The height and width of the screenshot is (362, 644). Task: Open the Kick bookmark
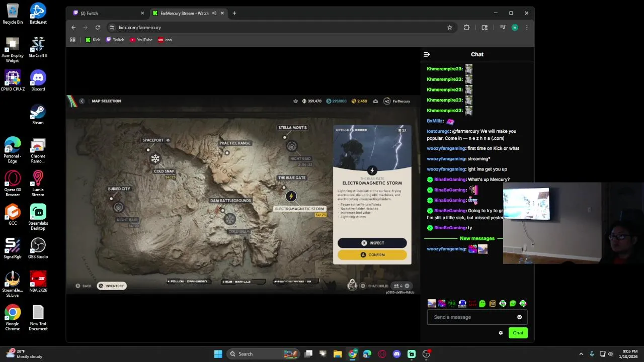coord(93,40)
